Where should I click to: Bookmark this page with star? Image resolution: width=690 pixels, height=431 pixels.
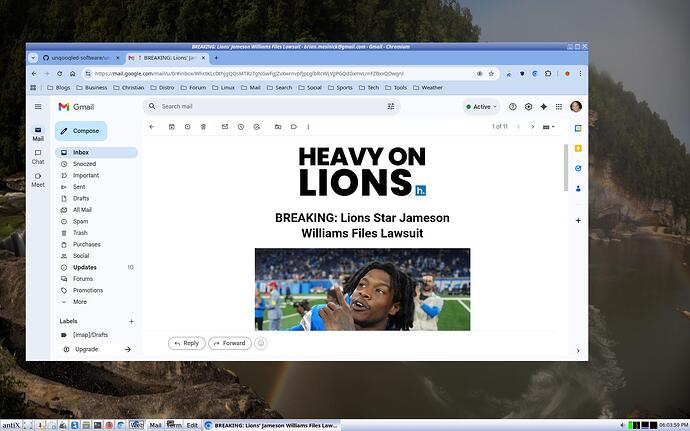tap(491, 74)
